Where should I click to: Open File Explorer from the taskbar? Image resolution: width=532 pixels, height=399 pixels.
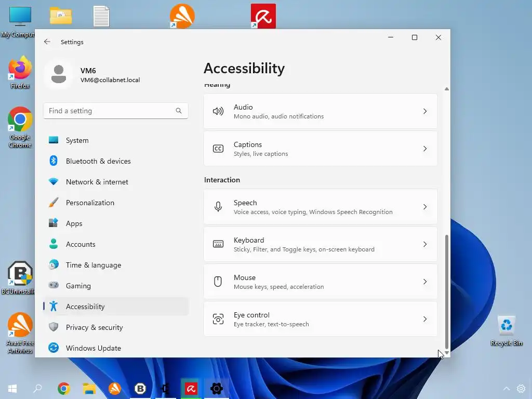point(89,389)
